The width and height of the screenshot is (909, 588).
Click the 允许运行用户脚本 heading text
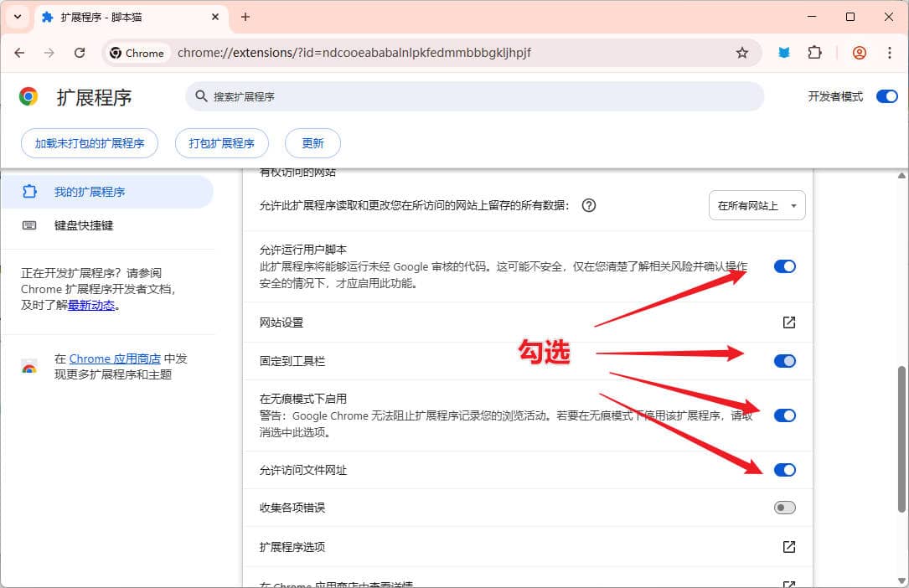302,250
